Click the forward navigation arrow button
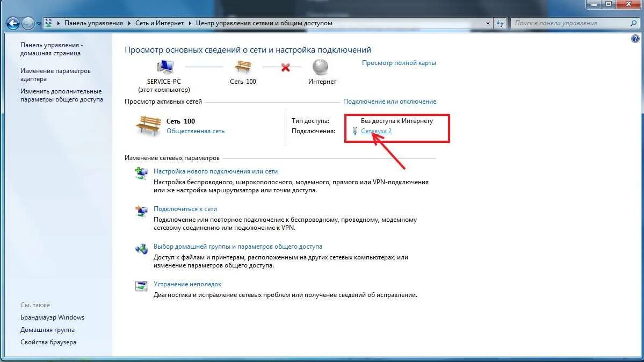 [x=28, y=24]
